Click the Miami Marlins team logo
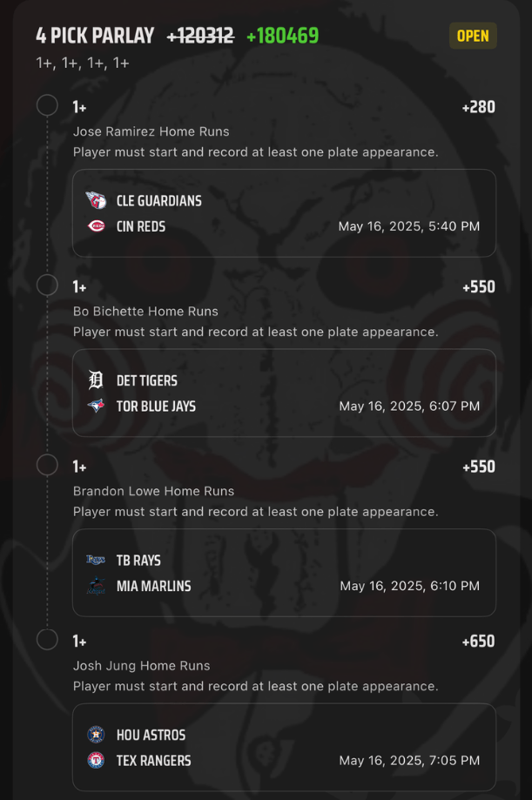The image size is (532, 800). click(x=96, y=586)
